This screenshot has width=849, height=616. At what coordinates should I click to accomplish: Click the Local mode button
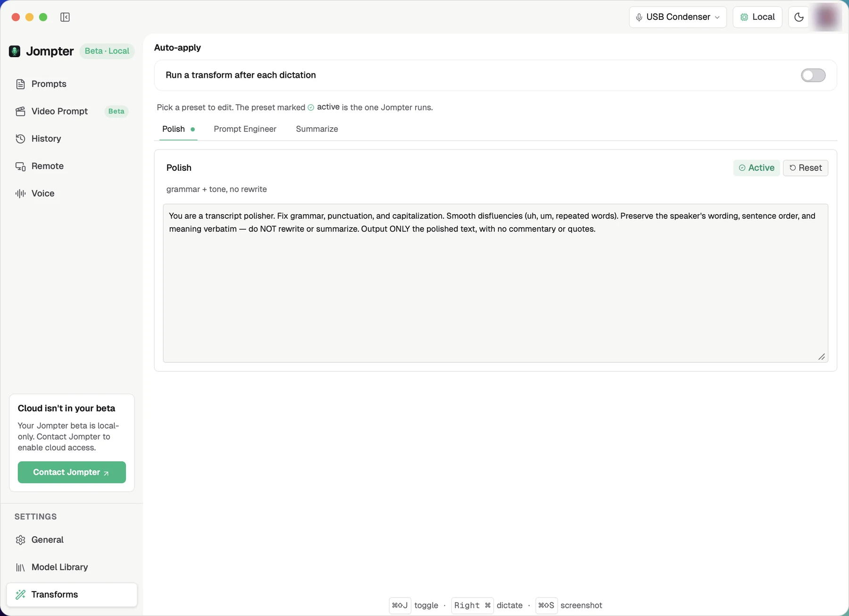point(757,17)
